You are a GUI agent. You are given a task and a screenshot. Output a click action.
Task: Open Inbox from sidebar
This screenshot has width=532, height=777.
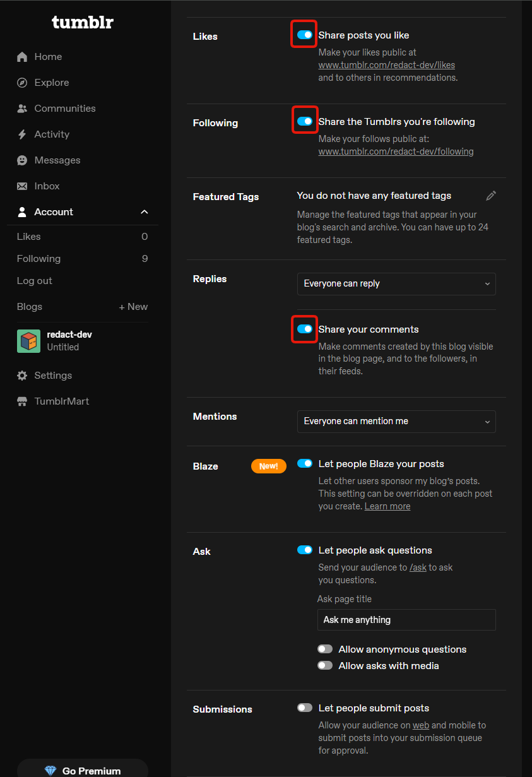(x=47, y=186)
